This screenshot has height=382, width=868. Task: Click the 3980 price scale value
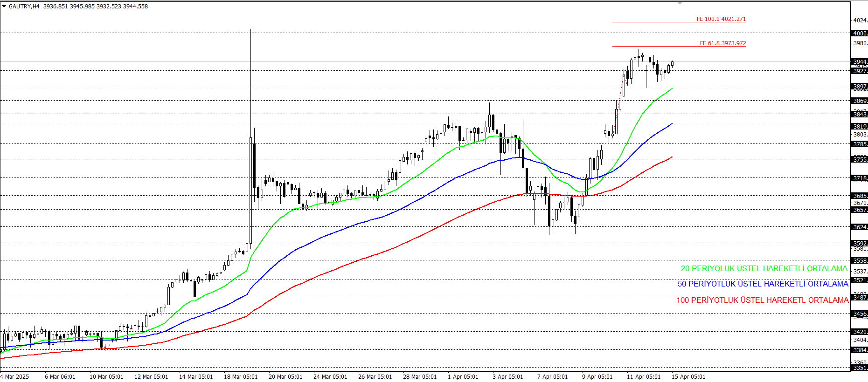(x=860, y=43)
